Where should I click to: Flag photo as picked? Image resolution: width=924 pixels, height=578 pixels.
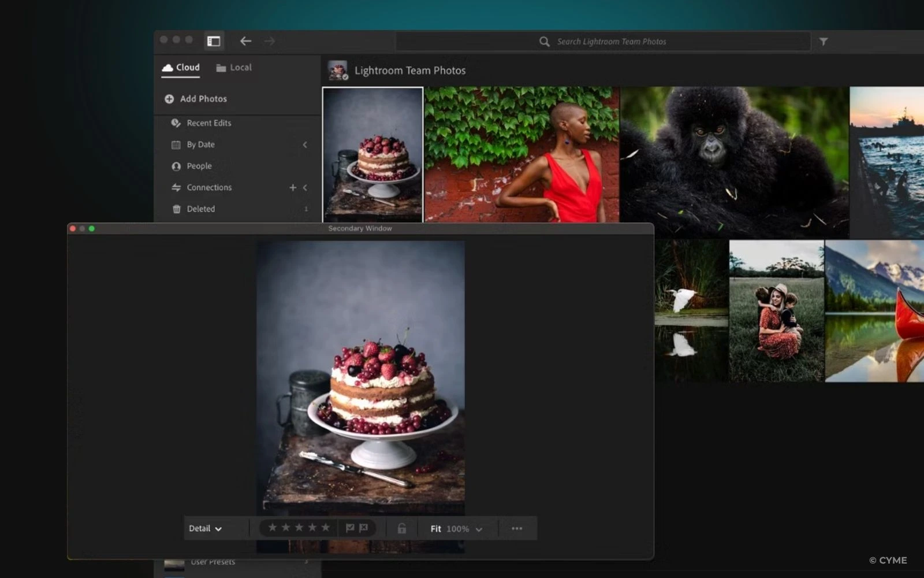350,528
